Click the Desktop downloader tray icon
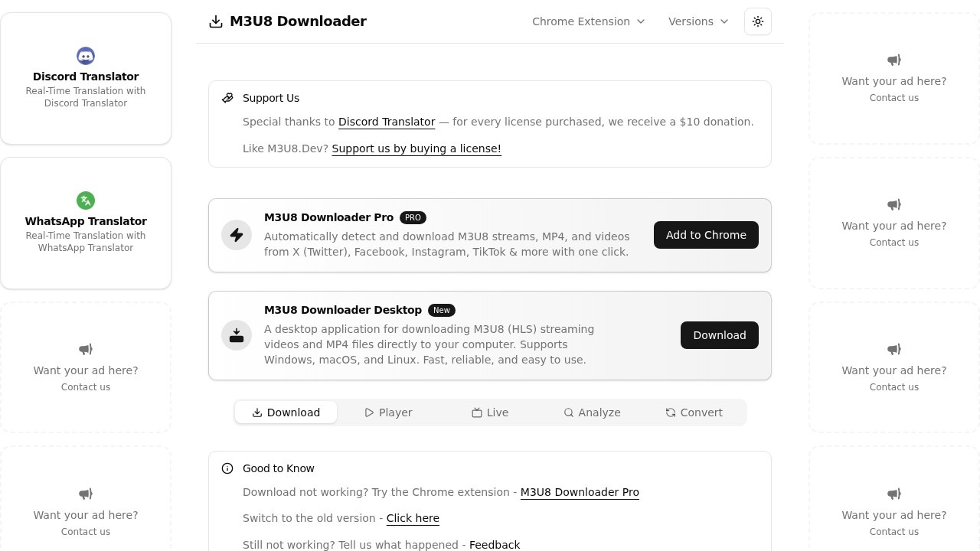Screen dimensions: 980x551 237,335
